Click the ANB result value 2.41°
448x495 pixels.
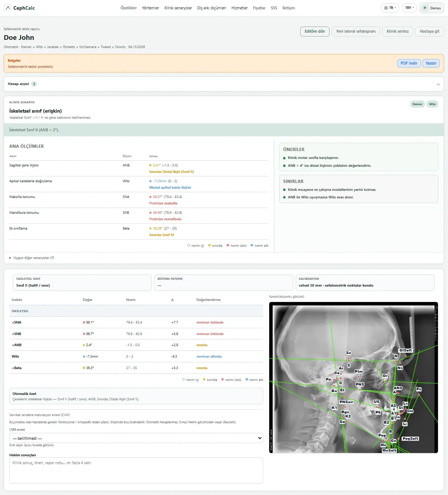coord(157,165)
